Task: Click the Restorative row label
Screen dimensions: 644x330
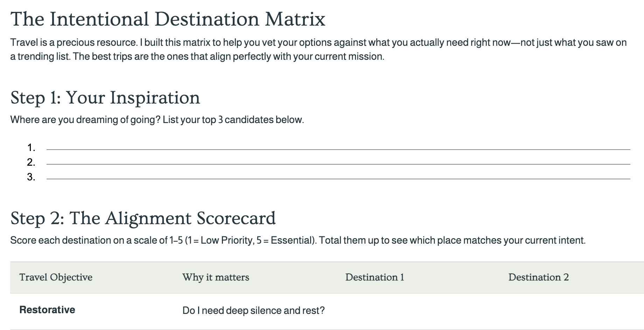Action: pos(47,310)
